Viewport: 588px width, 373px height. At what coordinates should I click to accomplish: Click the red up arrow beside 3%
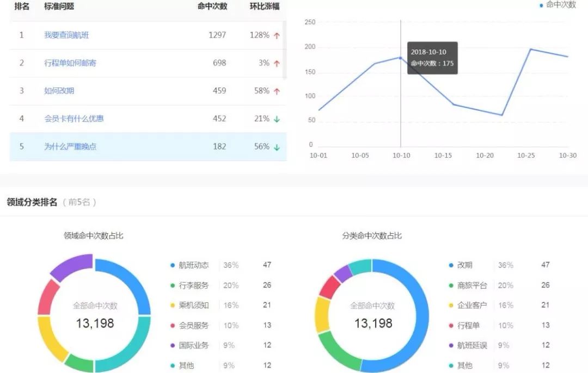tap(277, 64)
